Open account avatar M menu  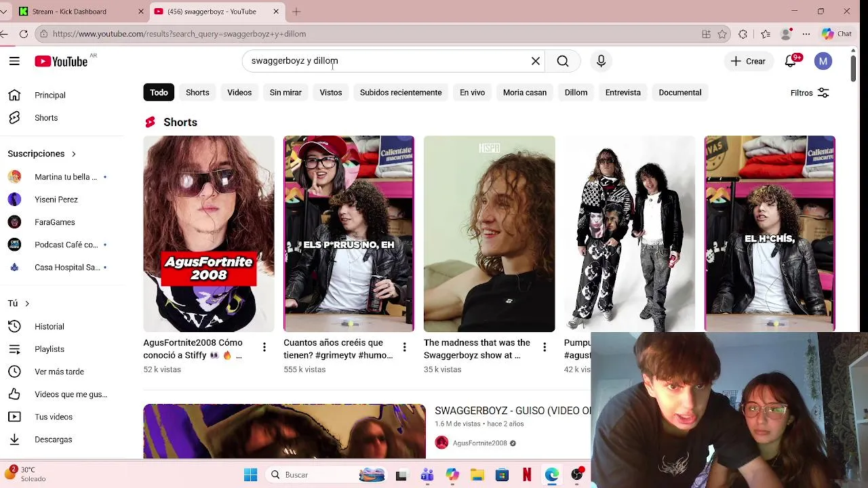(x=823, y=61)
